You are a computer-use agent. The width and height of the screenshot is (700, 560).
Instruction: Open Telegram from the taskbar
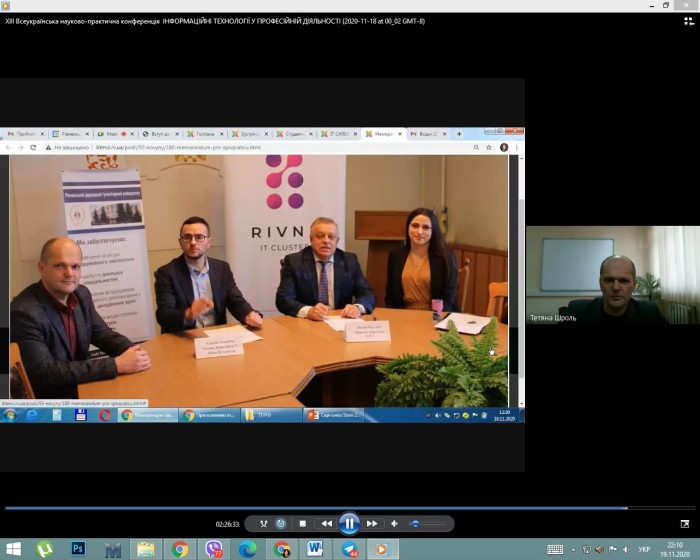[x=350, y=549]
